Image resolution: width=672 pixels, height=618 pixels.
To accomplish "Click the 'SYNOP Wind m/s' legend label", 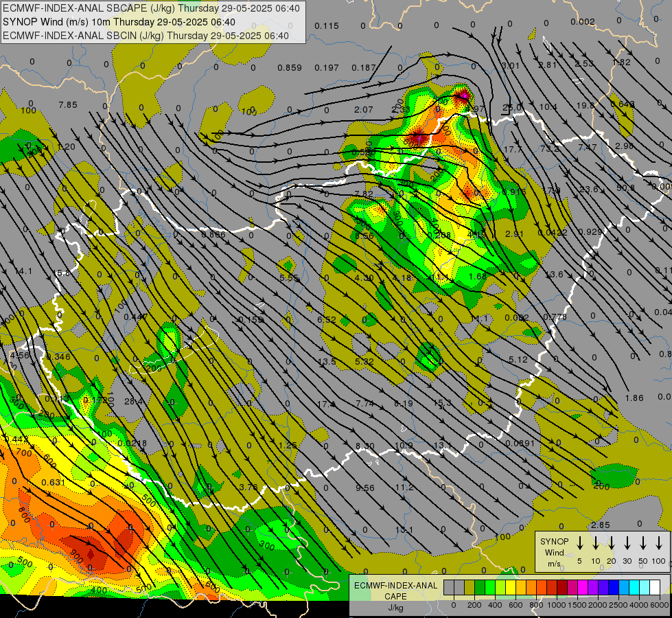I will pyautogui.click(x=554, y=552).
